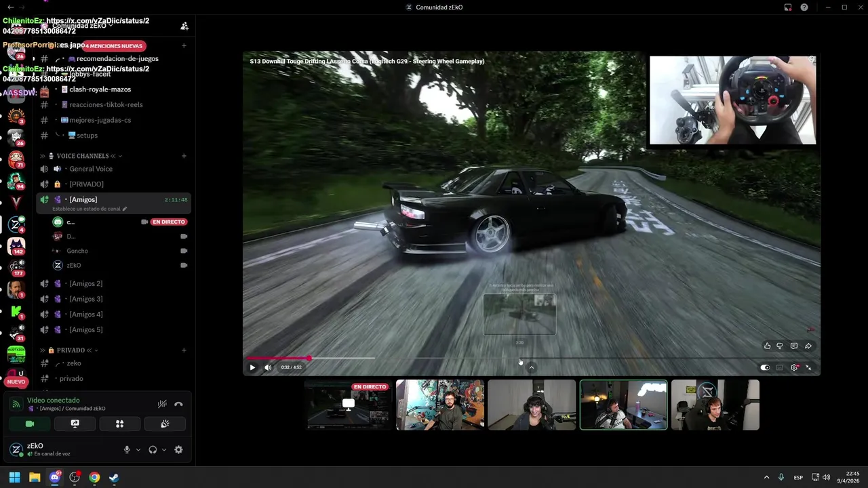Open the Discord help icon in title bar
868x488 pixels.
804,7
